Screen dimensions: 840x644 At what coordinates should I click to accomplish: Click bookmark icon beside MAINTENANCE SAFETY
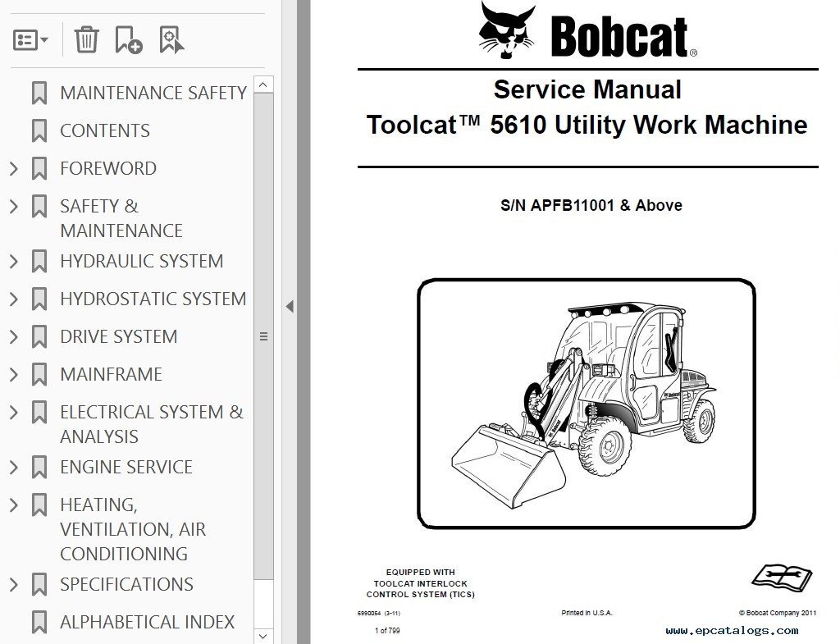[39, 93]
